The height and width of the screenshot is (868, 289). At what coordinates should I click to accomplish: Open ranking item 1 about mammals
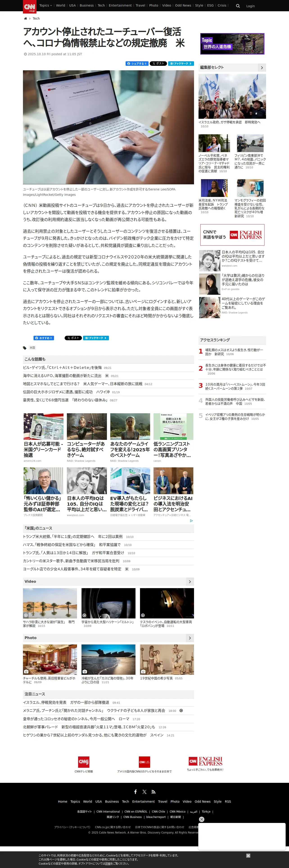click(234, 352)
